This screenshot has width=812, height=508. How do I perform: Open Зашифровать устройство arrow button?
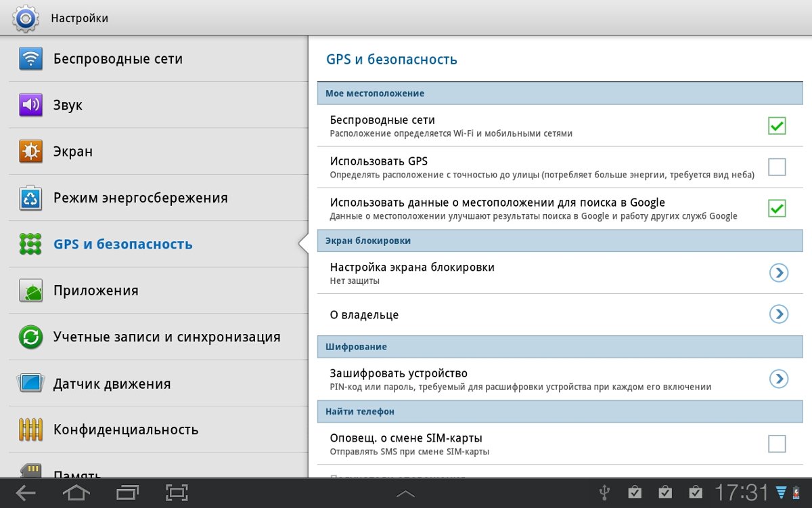click(x=779, y=379)
